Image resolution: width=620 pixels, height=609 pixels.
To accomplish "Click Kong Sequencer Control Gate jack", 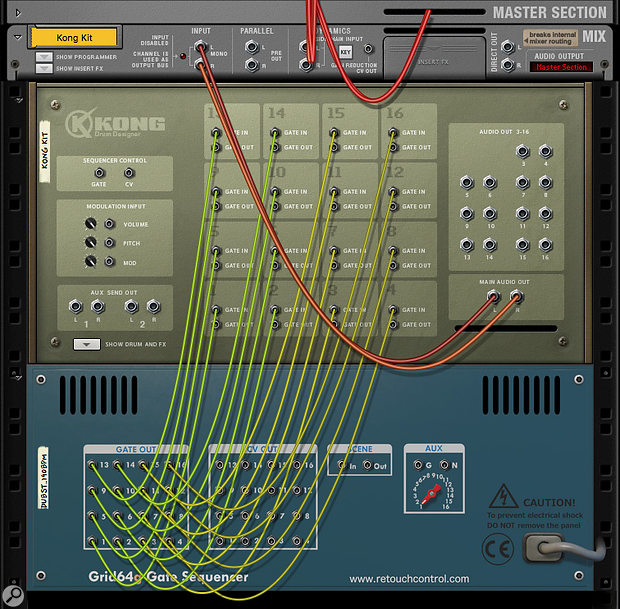I will tap(99, 173).
